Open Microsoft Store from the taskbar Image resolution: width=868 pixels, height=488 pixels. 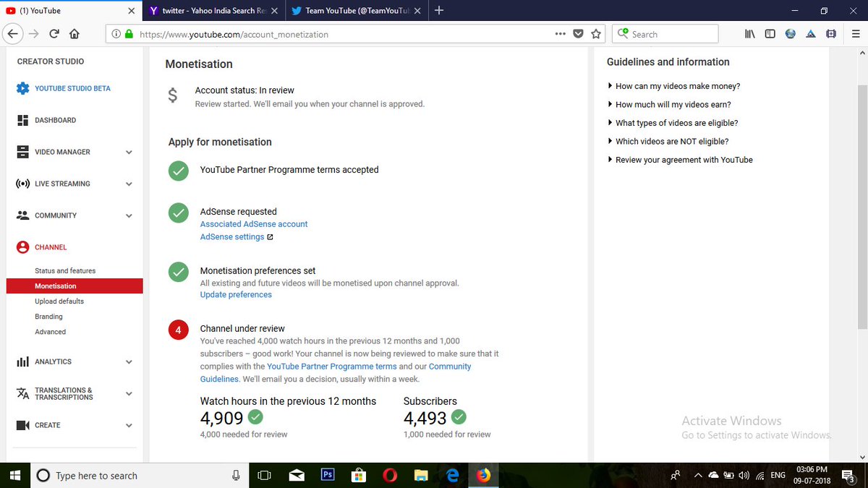point(359,475)
